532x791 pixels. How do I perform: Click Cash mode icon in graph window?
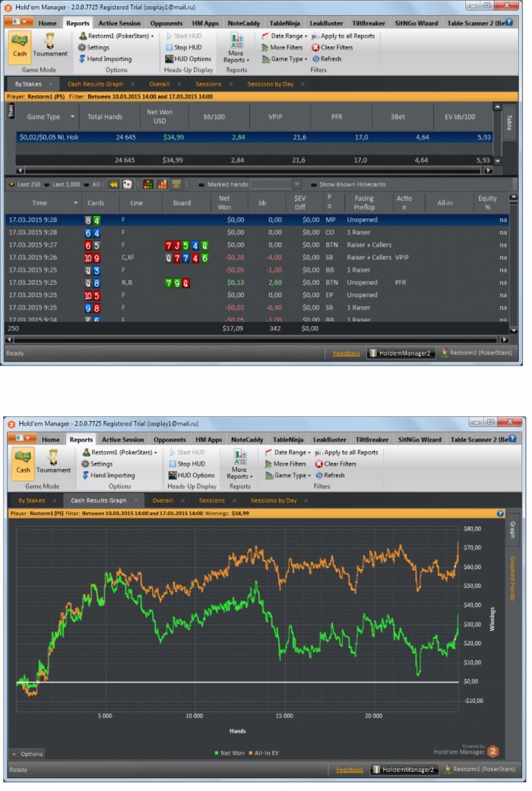click(x=23, y=463)
